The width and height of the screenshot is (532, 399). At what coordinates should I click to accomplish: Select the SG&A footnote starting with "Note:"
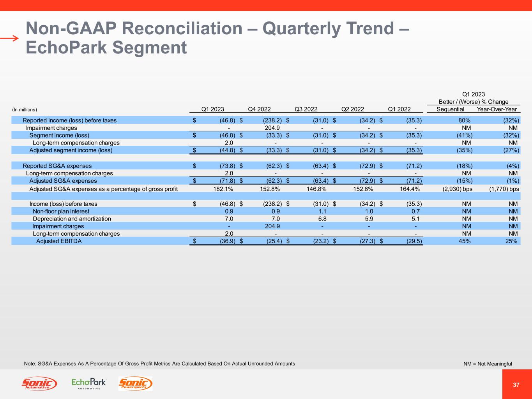point(159,364)
